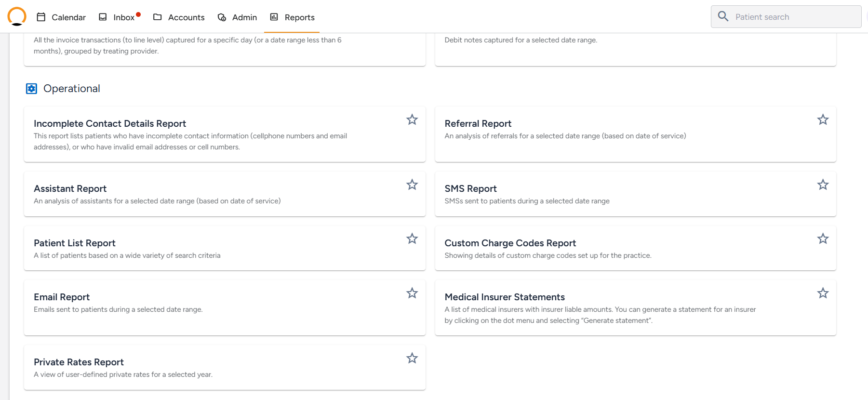Click 'A list of patients based' description

[127, 255]
